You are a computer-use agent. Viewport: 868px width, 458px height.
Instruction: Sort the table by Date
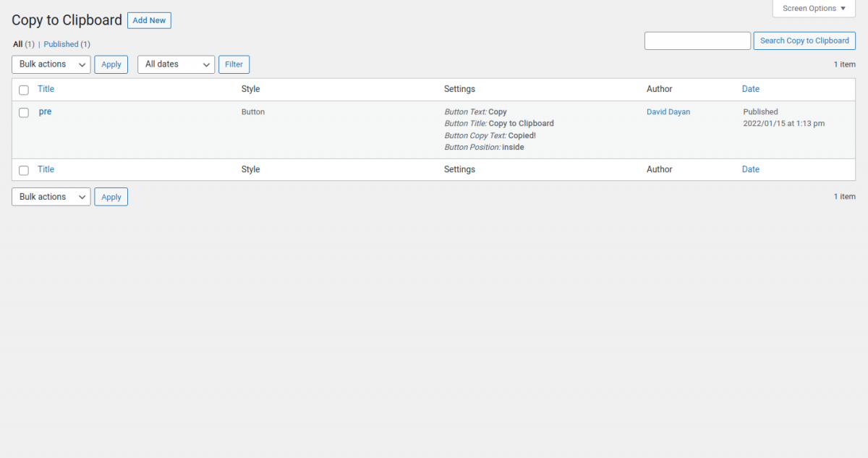pyautogui.click(x=750, y=88)
